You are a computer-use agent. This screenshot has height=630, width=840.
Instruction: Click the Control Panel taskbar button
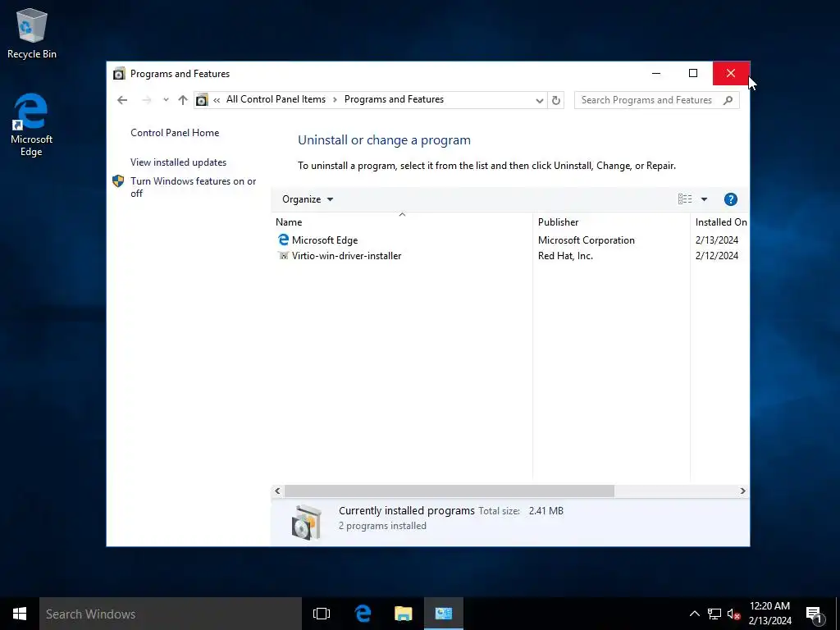tap(444, 614)
